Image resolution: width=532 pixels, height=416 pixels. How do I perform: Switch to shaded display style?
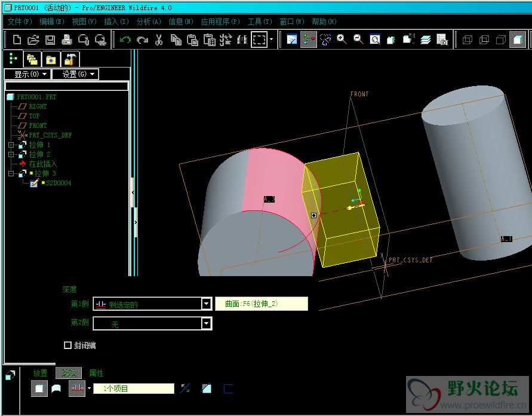518,39
